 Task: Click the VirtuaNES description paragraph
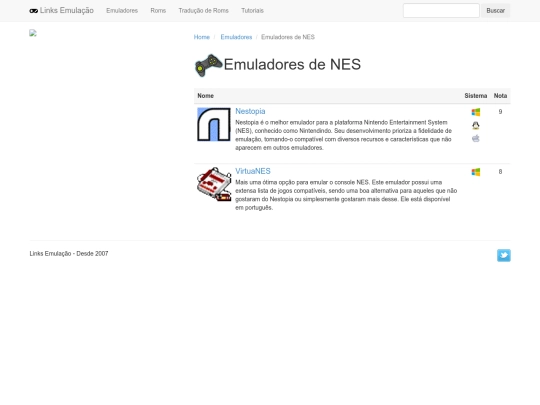346,195
